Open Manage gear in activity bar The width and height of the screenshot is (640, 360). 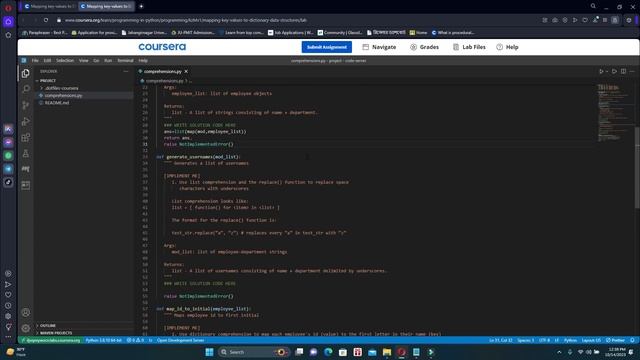(x=25, y=328)
